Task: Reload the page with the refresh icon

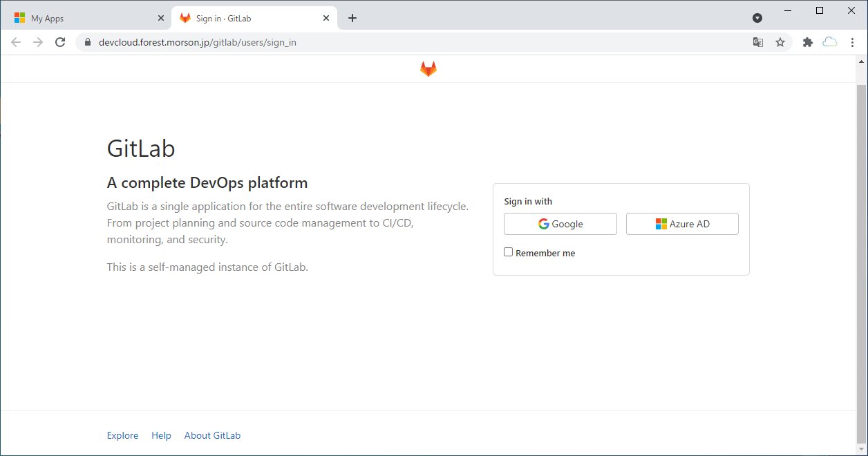Action: 60,42
